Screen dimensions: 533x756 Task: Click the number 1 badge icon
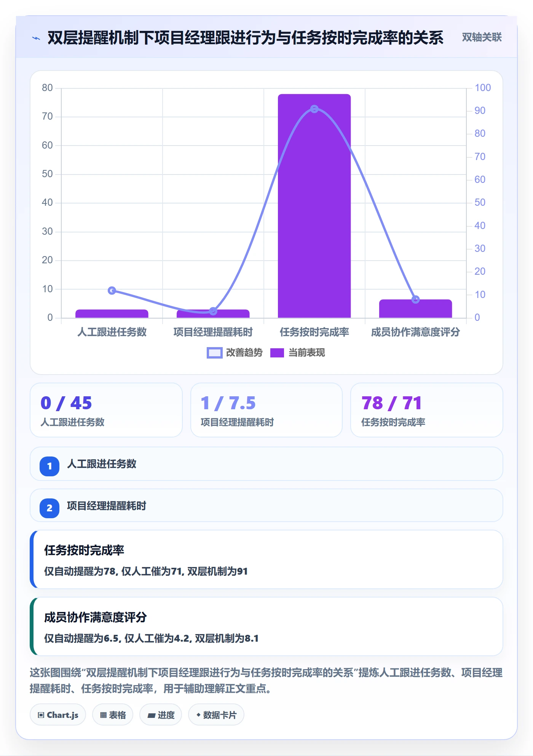click(x=49, y=466)
